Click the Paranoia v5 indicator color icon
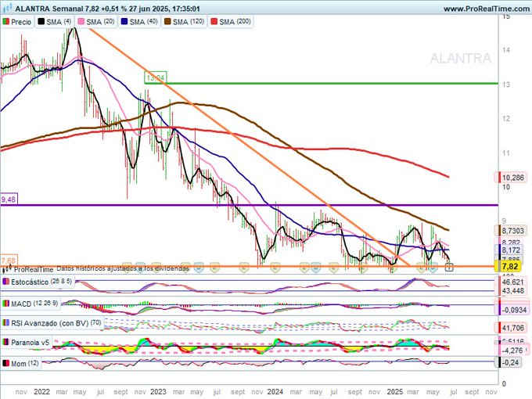The width and height of the screenshot is (532, 399). click(x=5, y=343)
